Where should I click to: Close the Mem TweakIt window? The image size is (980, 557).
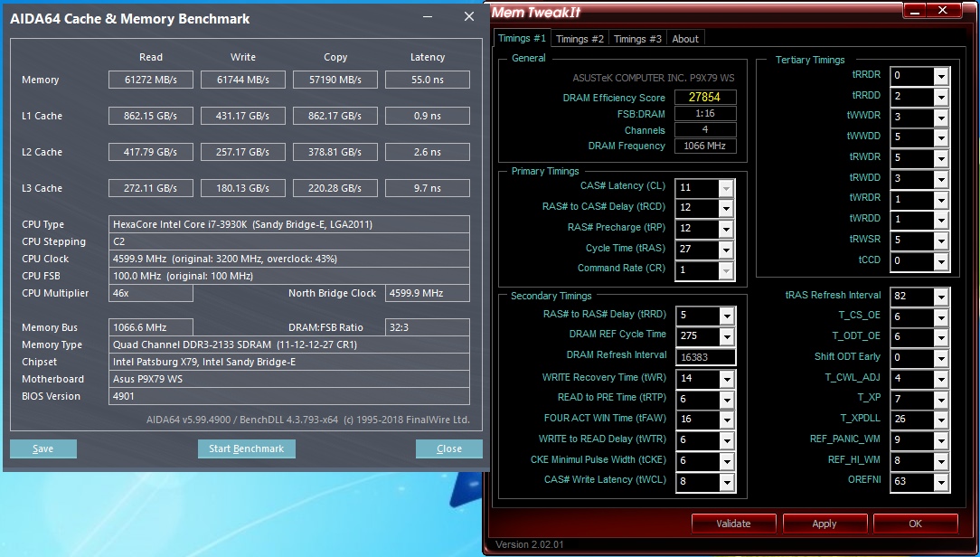point(943,11)
